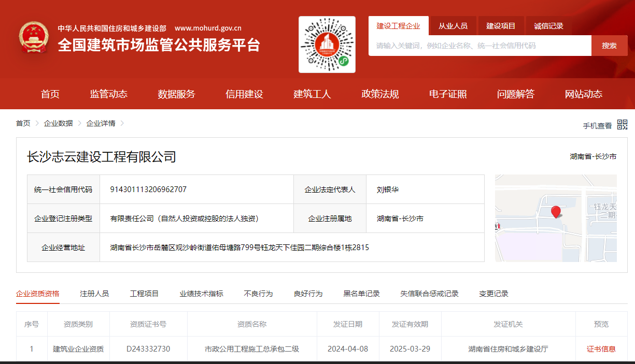Select the 建设项目 search tab
635x364 pixels.
[x=501, y=26]
